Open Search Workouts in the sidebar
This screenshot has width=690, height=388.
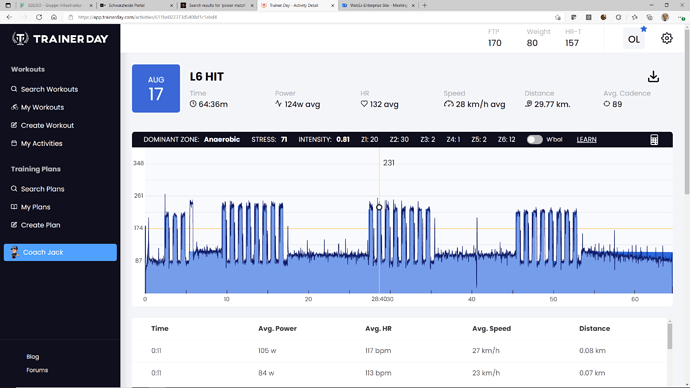(x=44, y=89)
